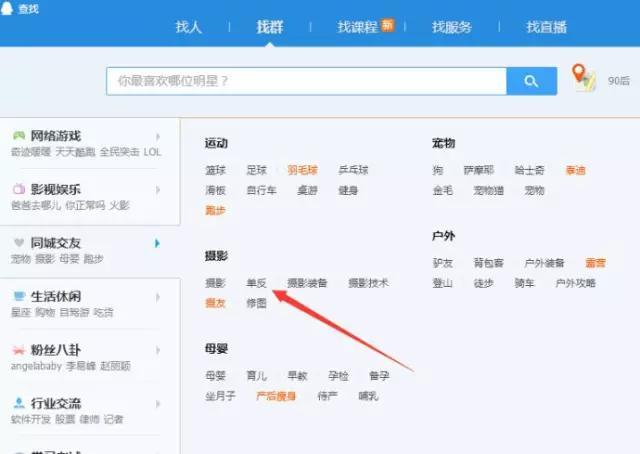
Task: Click the 修图 link
Action: (x=257, y=303)
